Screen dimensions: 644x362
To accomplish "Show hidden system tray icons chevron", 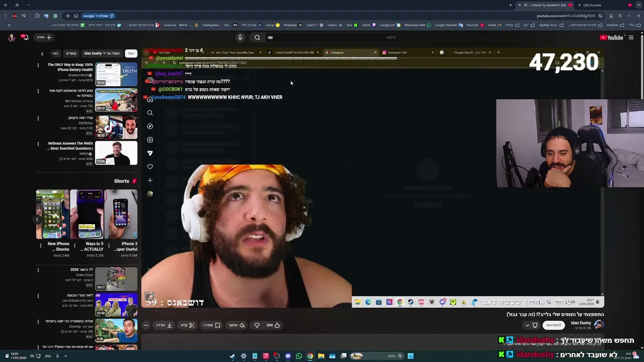I will pyautogui.click(x=65, y=356).
